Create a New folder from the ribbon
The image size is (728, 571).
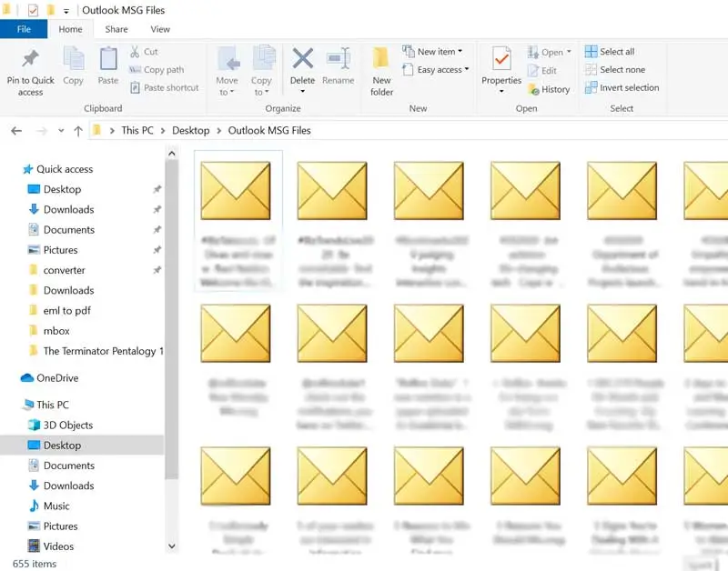coord(381,73)
